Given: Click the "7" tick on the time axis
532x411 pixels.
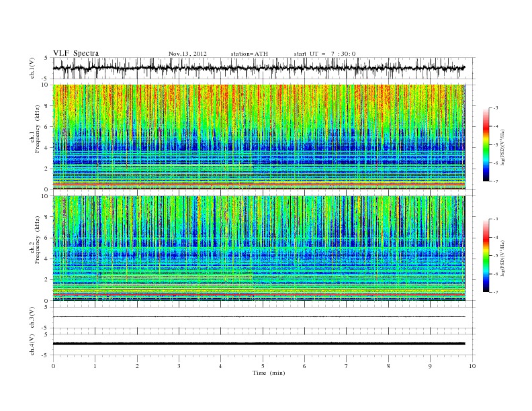Looking at the screenshot, I should [347, 366].
